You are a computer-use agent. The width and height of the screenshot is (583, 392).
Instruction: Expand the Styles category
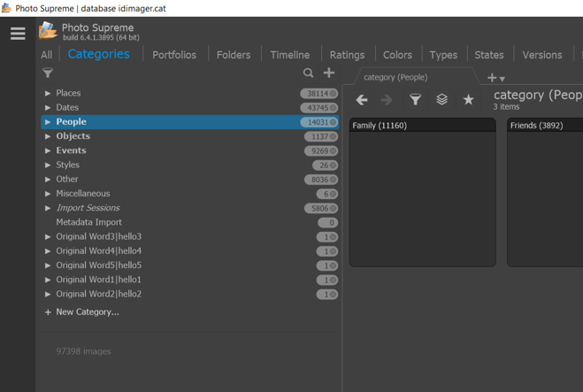coord(48,165)
